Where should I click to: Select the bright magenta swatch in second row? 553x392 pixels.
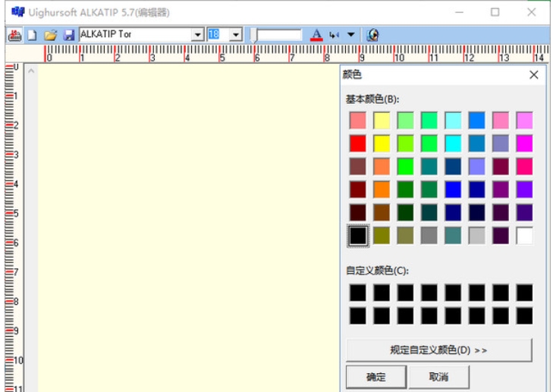coord(524,143)
